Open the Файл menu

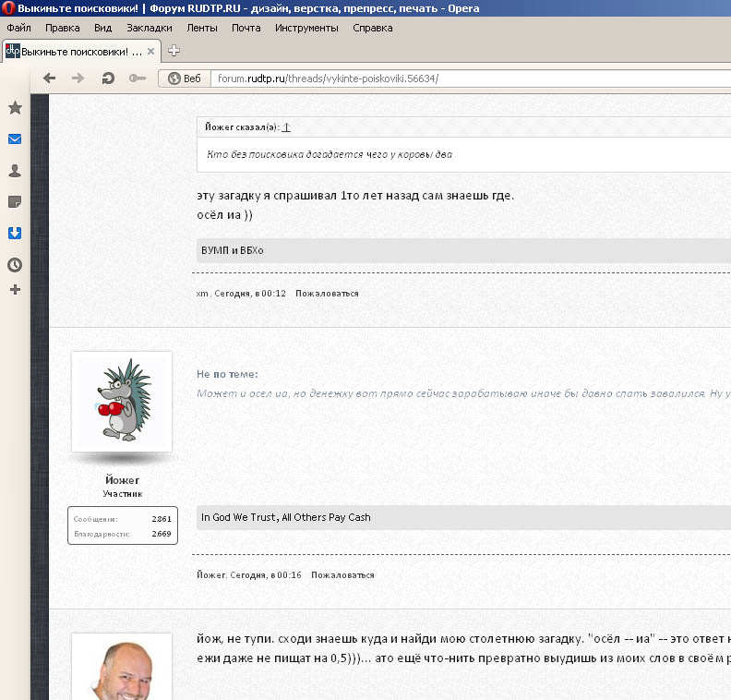18,28
